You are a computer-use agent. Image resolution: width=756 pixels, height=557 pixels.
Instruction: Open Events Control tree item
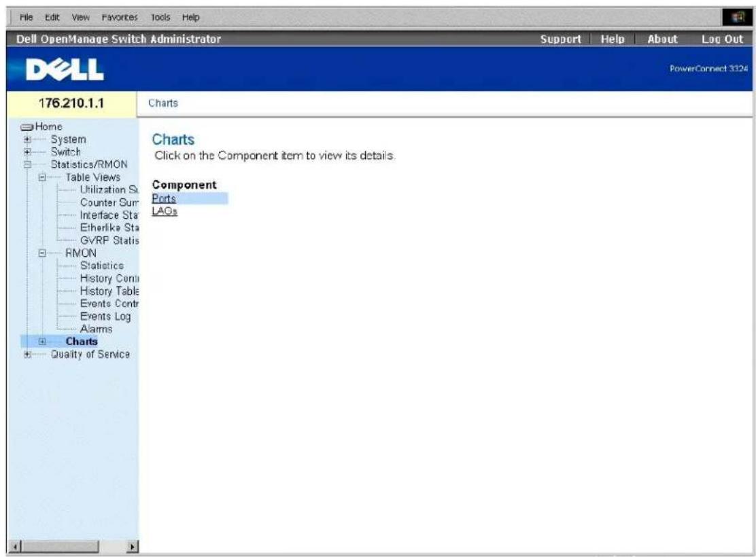point(109,304)
